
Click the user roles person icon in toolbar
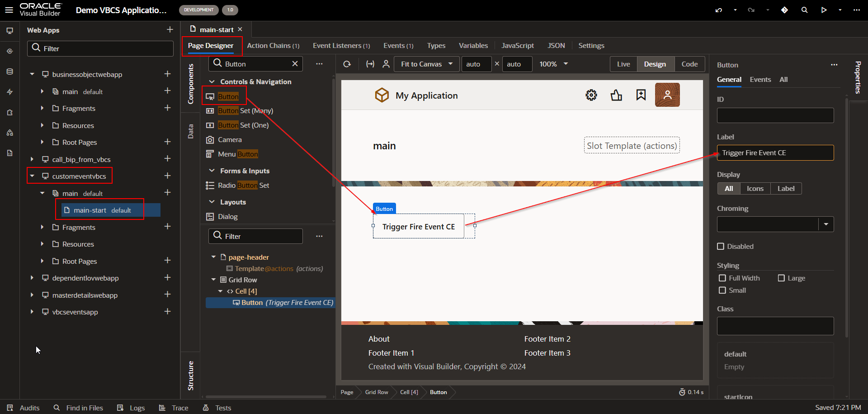(386, 64)
